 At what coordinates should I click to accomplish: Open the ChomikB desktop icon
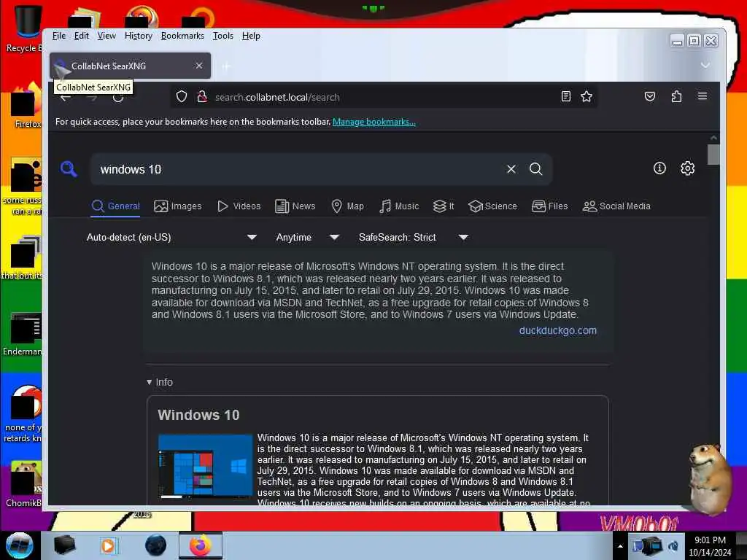coord(24,484)
